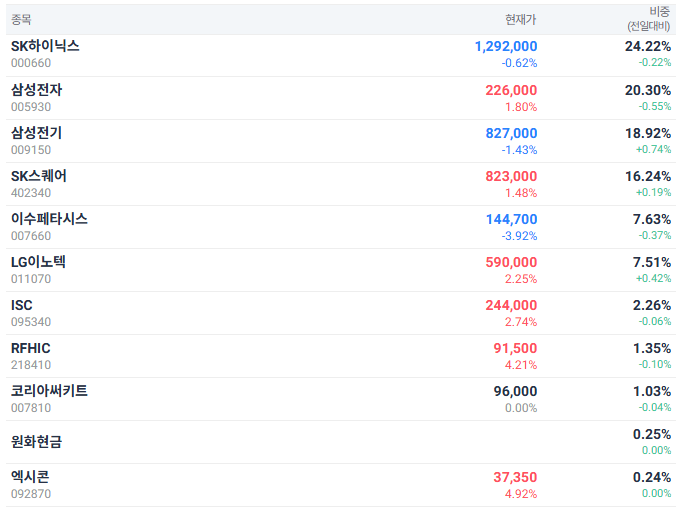Click the -0.37% weight change
689x519 pixels.
(655, 236)
